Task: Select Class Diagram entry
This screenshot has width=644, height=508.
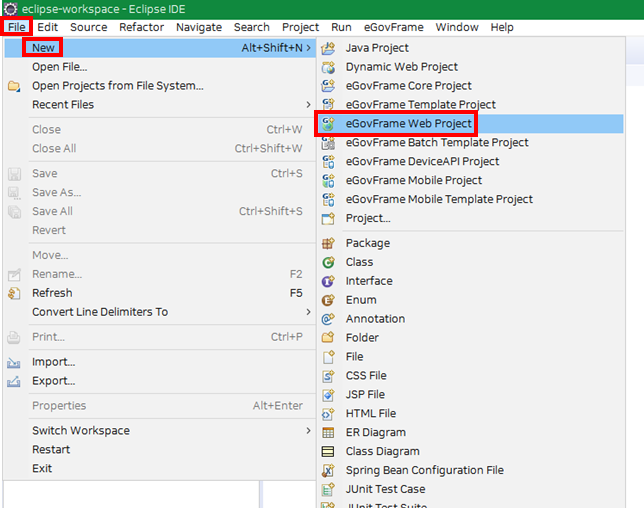Action: tap(471, 451)
